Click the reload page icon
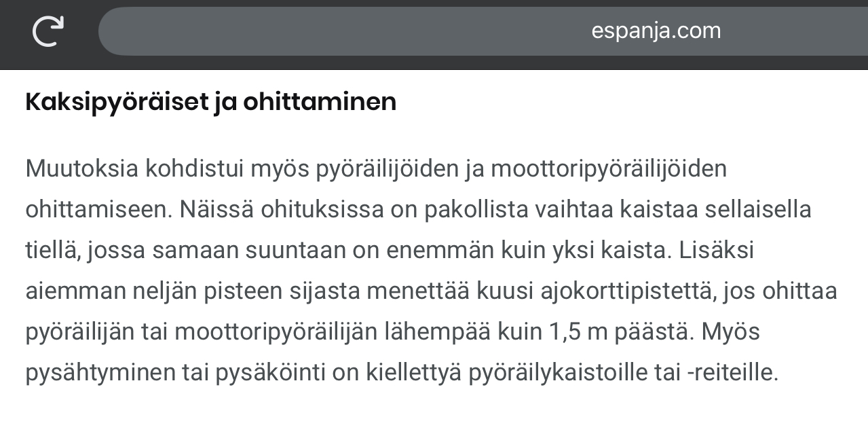Screen dimensions: 868x434 (x=48, y=31)
